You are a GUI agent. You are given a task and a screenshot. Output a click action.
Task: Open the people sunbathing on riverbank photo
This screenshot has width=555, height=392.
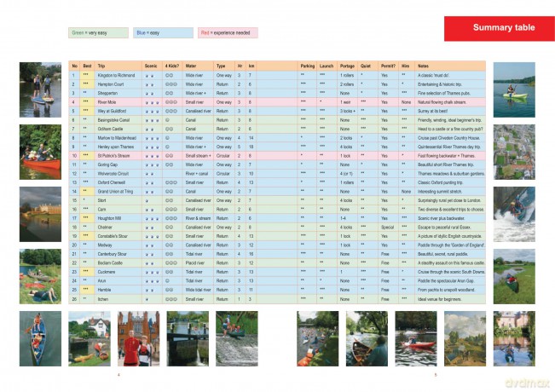tap(40, 276)
